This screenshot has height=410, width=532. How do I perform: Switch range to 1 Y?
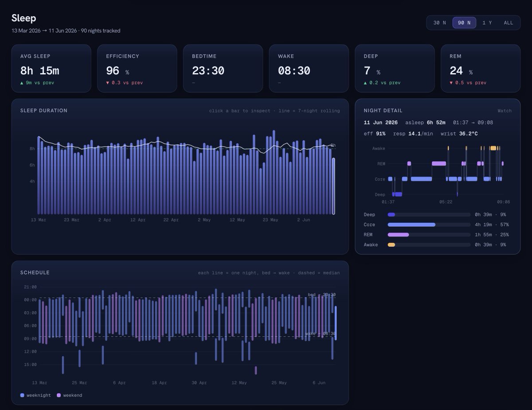coord(487,23)
